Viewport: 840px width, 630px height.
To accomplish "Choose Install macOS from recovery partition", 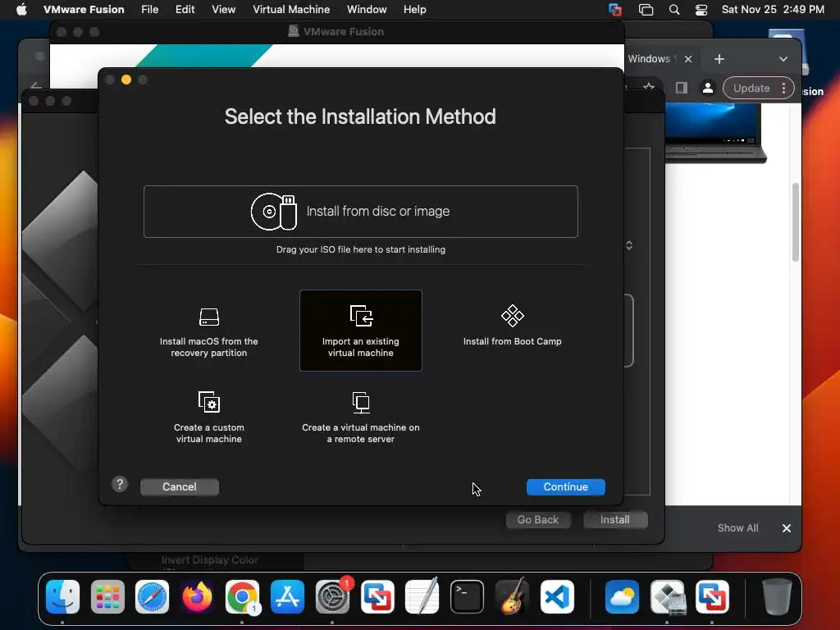I will click(x=209, y=332).
